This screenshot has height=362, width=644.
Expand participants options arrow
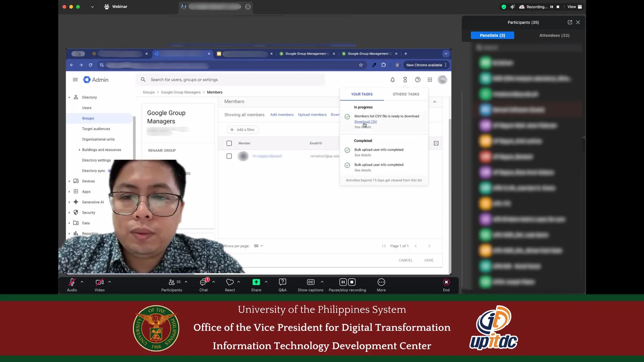(186, 282)
